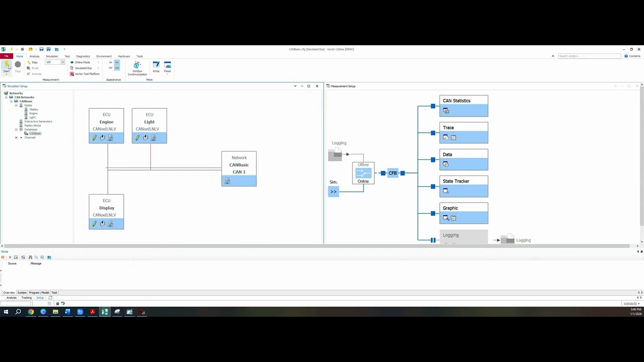The image size is (644, 362).
Task: Click the database icon on Engine ECU
Action: coord(103,138)
